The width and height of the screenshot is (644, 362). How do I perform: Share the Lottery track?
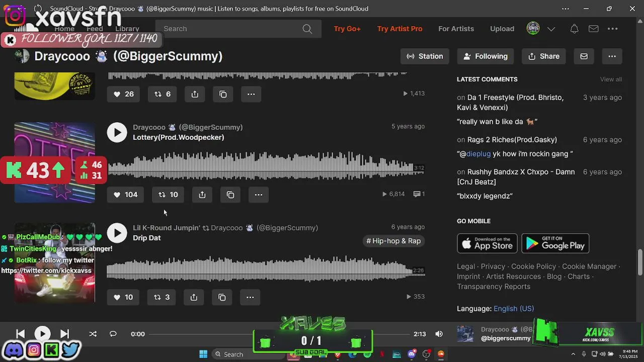tap(202, 195)
